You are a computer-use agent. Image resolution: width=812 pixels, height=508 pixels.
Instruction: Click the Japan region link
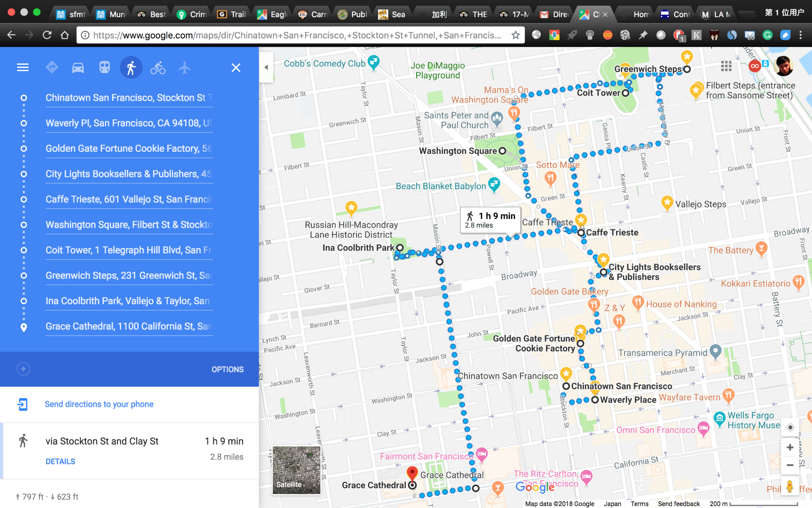pos(613,504)
